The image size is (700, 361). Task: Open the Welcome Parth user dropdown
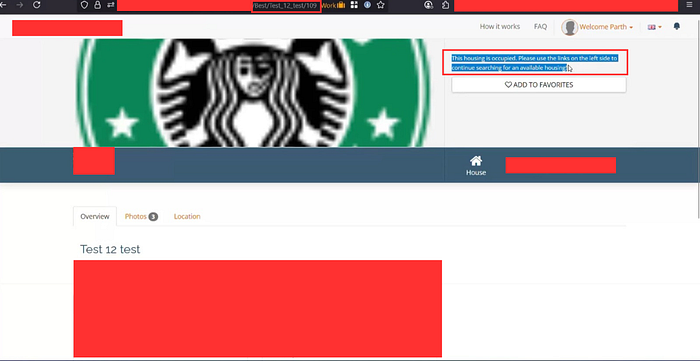tap(606, 27)
